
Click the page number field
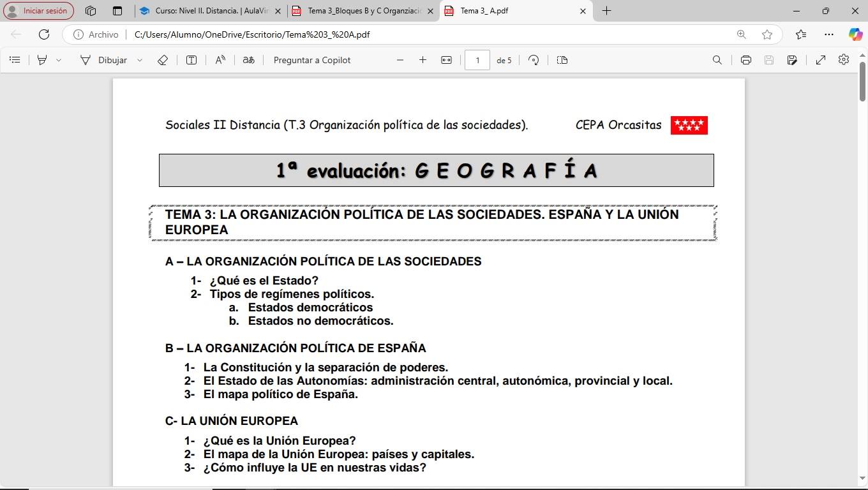coord(477,60)
